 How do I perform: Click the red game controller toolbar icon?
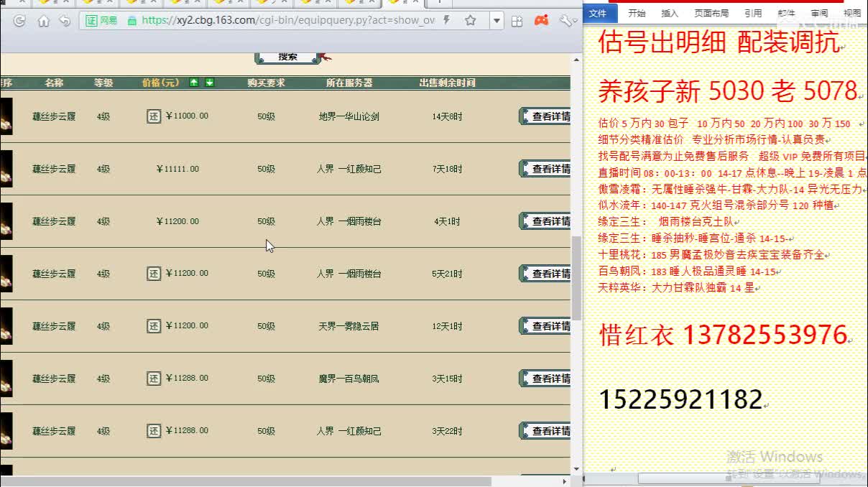point(541,21)
